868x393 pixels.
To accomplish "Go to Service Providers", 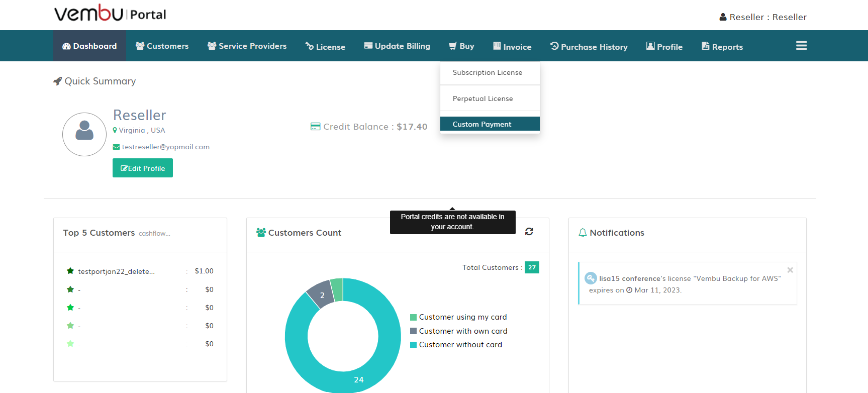I will [247, 46].
